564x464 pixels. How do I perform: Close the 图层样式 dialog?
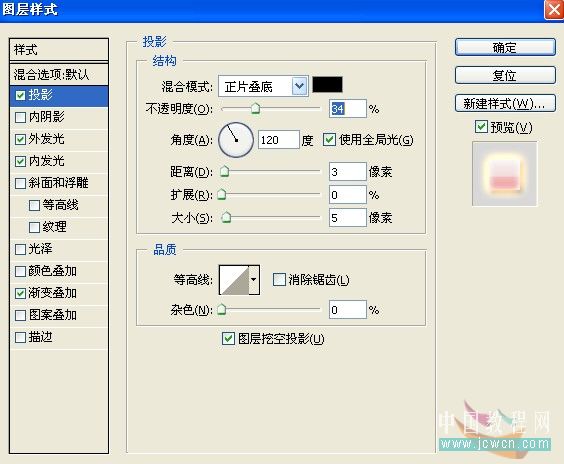tap(554, 9)
